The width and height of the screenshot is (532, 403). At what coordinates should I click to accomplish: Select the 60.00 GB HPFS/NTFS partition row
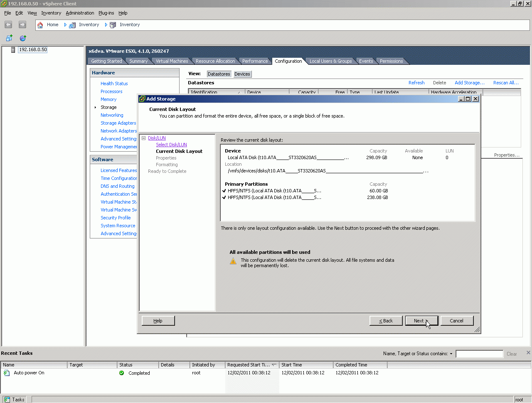[306, 191]
